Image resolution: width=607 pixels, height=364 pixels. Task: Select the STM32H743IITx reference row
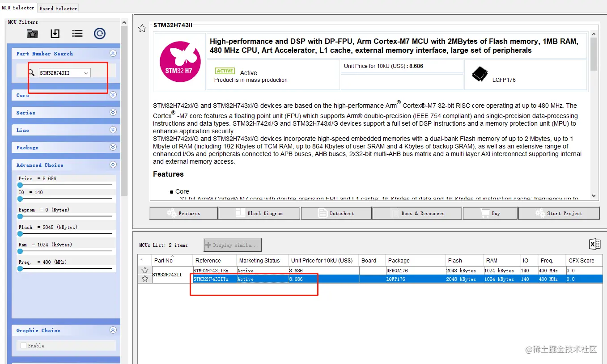pos(214,279)
